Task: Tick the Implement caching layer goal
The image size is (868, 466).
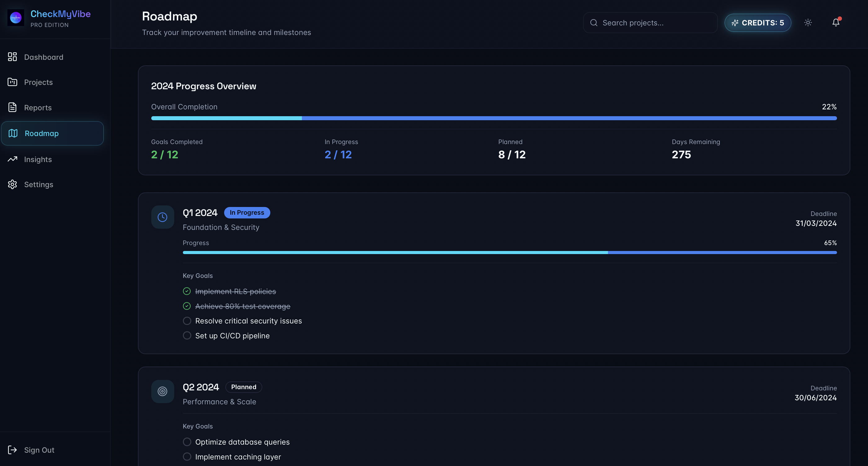Action: point(187,457)
